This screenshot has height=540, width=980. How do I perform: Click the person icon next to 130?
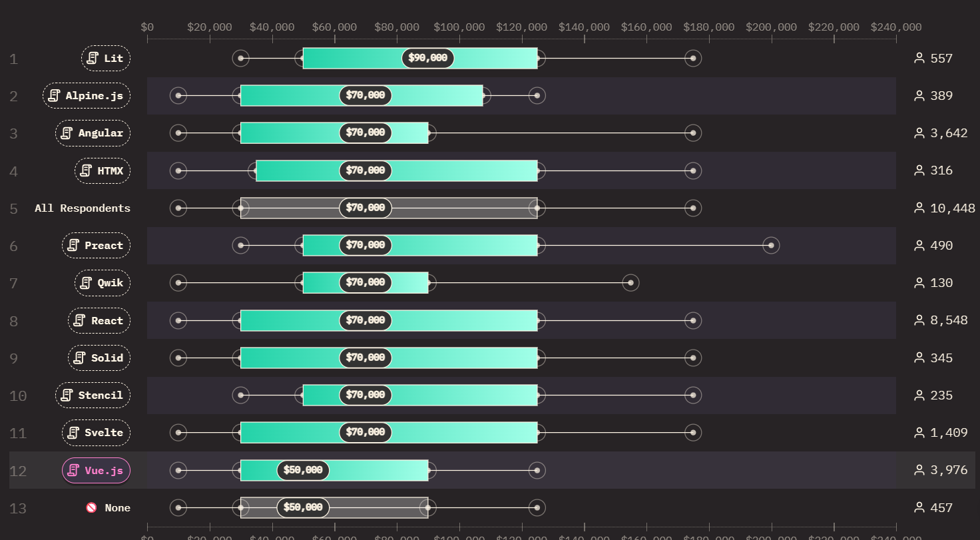point(919,283)
